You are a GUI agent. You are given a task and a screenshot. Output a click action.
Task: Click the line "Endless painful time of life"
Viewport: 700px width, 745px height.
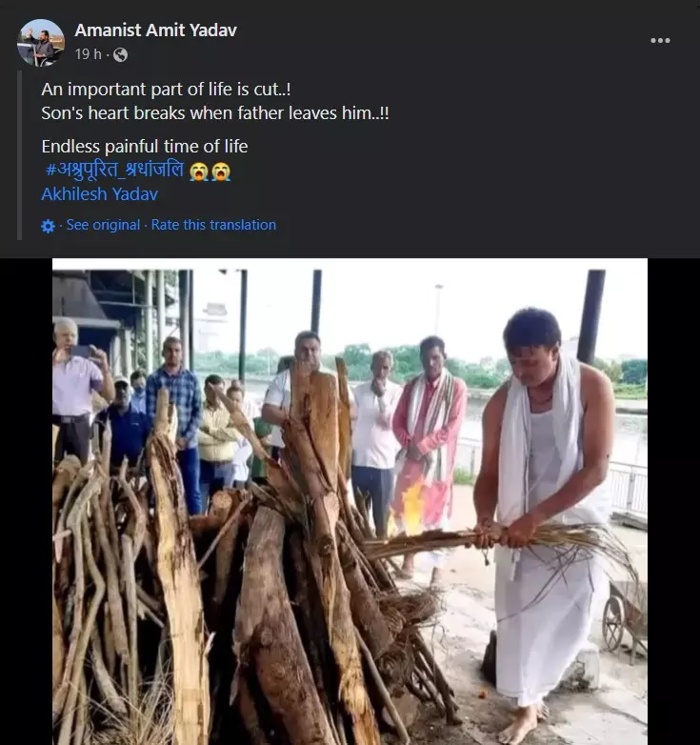(x=145, y=147)
